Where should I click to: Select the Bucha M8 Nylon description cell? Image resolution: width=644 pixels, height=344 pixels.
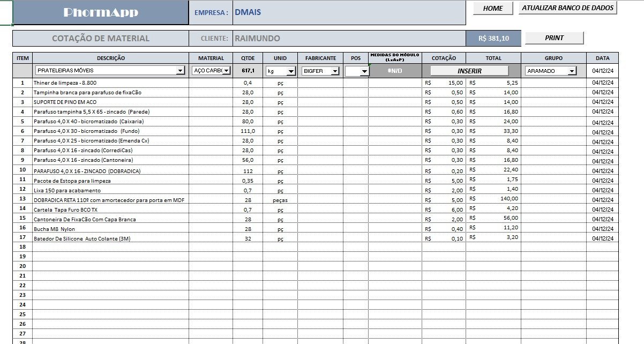tap(110, 229)
